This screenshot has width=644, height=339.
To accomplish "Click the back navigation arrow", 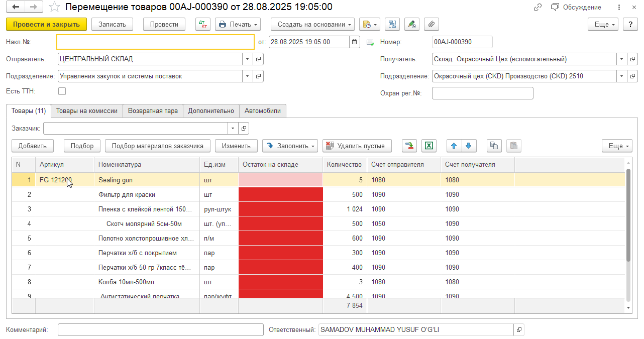I will click(16, 7).
